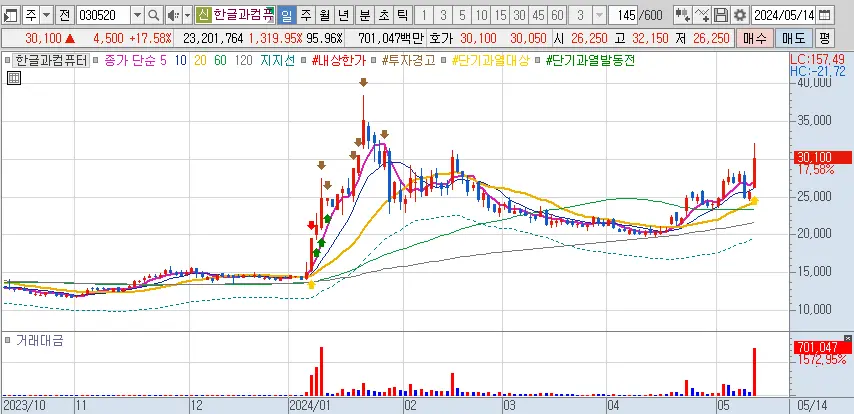Click the current price 30,100 in quote bar

(x=42, y=38)
